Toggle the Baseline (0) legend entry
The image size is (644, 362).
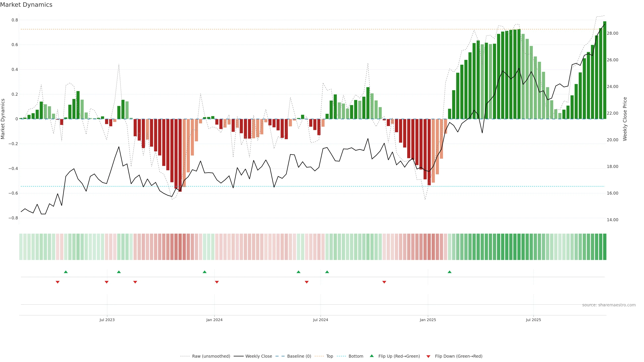tap(299, 356)
